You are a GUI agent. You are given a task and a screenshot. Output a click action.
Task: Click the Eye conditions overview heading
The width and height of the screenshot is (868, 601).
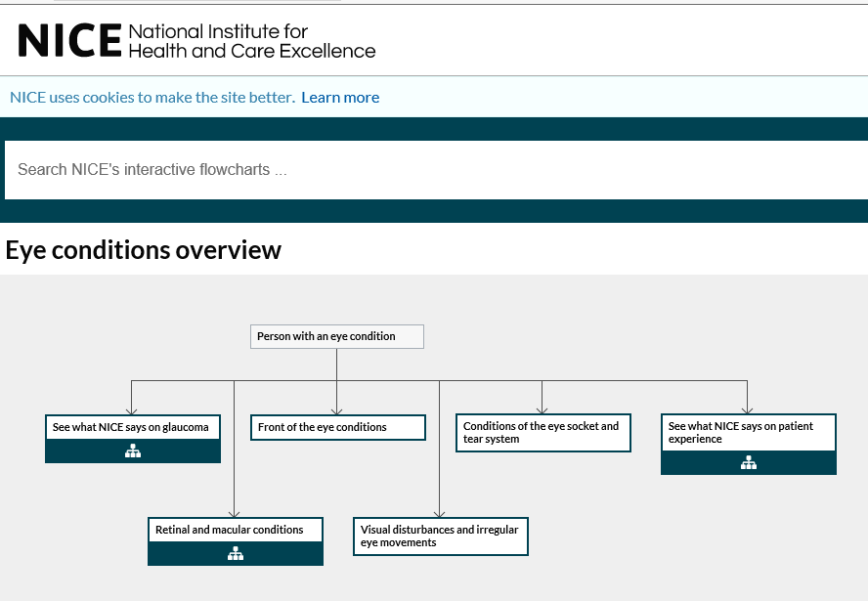144,250
